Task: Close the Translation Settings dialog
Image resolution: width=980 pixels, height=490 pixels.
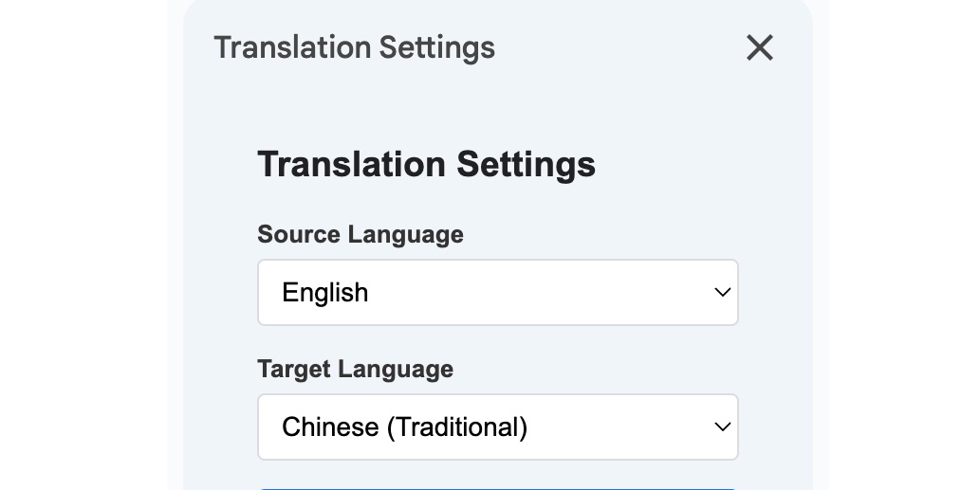Action: (x=759, y=47)
